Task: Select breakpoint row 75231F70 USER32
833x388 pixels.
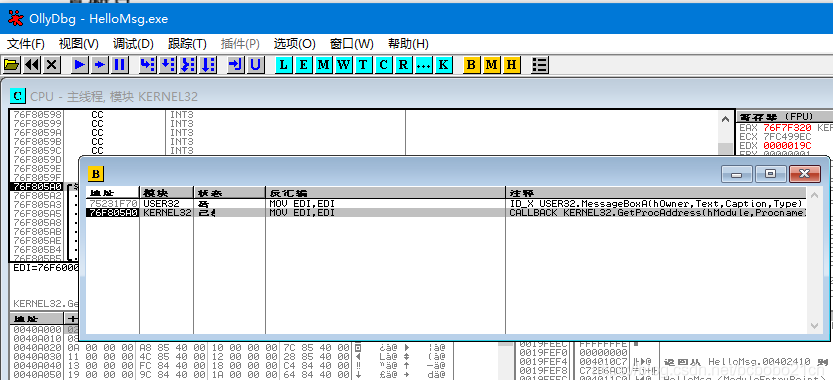Action: (446, 204)
